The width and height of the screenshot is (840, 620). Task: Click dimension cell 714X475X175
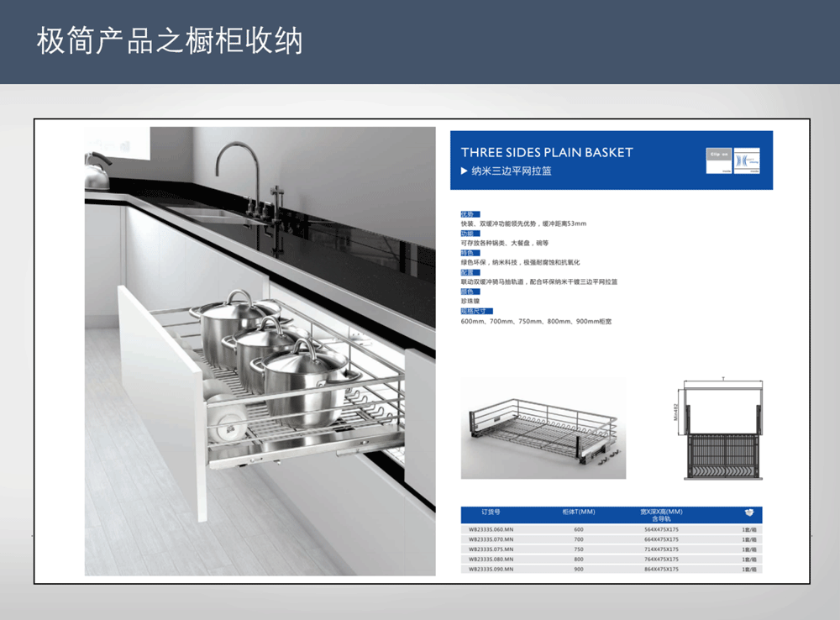(661, 549)
